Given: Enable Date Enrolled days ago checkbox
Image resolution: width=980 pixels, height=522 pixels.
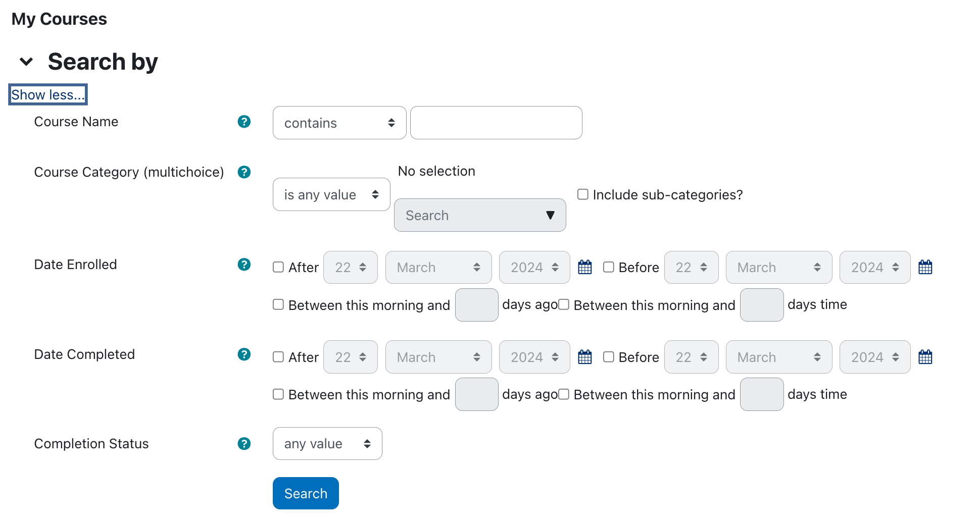Looking at the screenshot, I should pyautogui.click(x=278, y=304).
